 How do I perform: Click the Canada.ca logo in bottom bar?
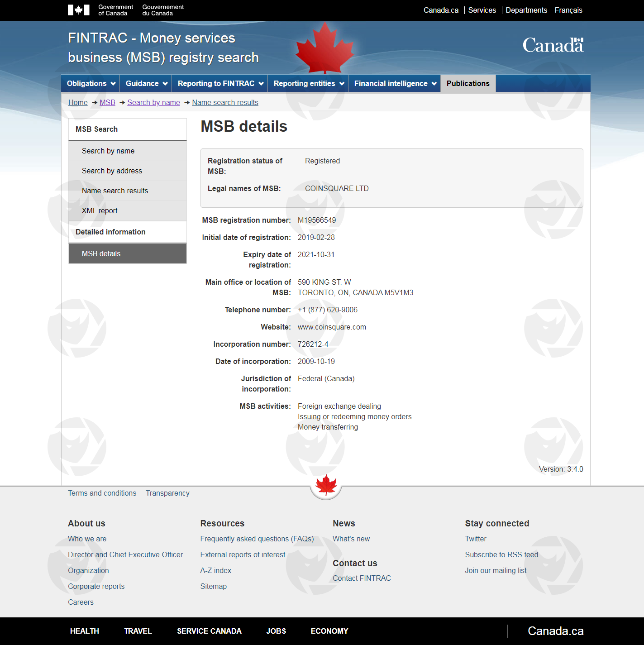point(555,631)
